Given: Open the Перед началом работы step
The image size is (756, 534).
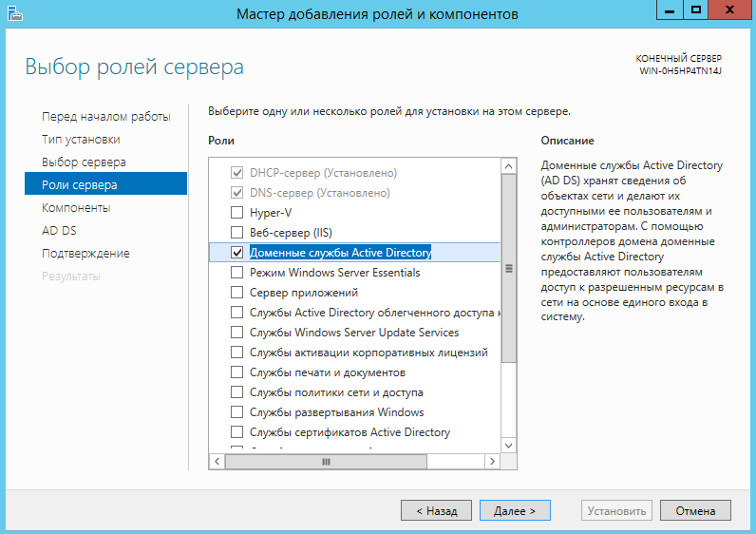Looking at the screenshot, I should click(106, 117).
